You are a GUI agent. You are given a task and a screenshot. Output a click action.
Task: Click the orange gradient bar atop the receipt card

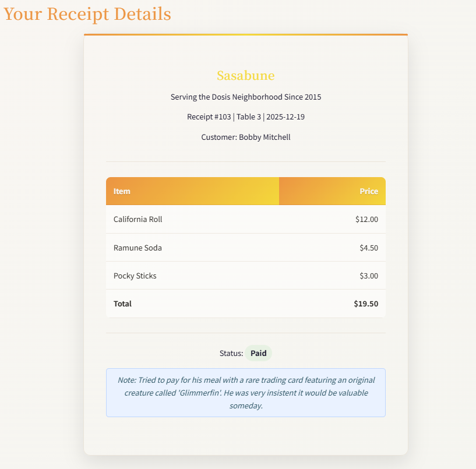tap(245, 35)
